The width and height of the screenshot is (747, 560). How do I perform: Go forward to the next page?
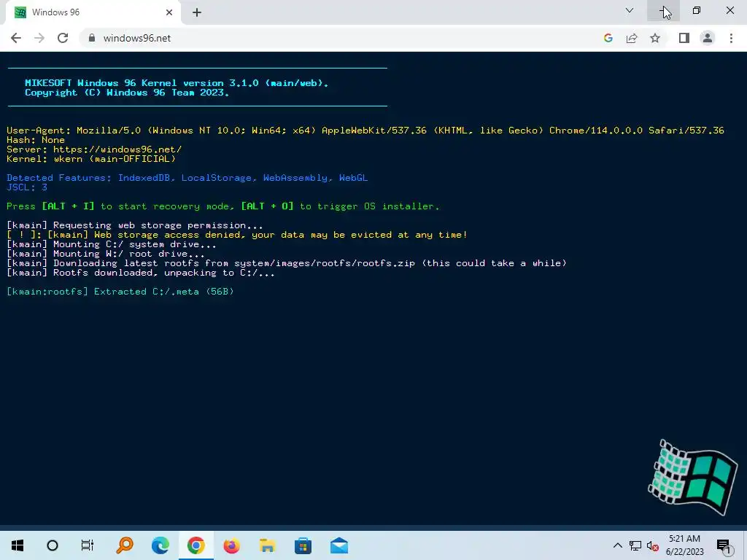click(39, 38)
